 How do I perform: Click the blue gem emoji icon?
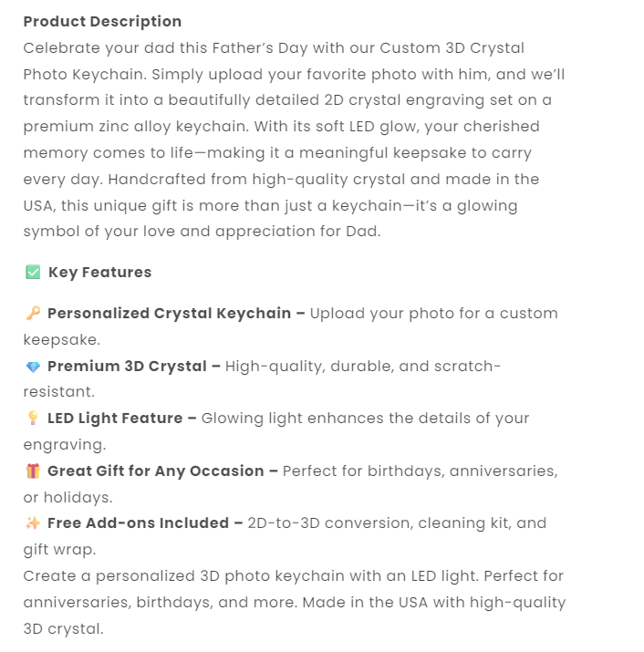(x=33, y=367)
